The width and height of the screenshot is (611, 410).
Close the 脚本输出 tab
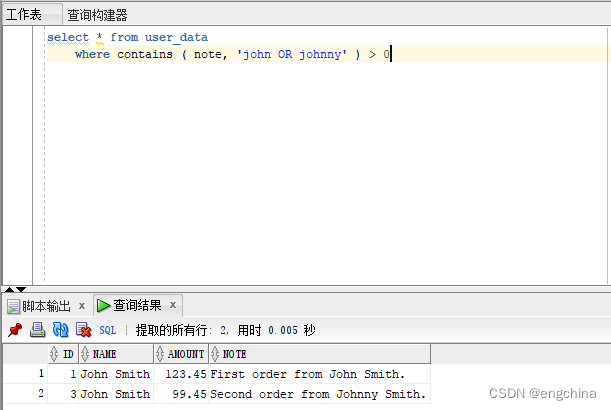coord(82,306)
